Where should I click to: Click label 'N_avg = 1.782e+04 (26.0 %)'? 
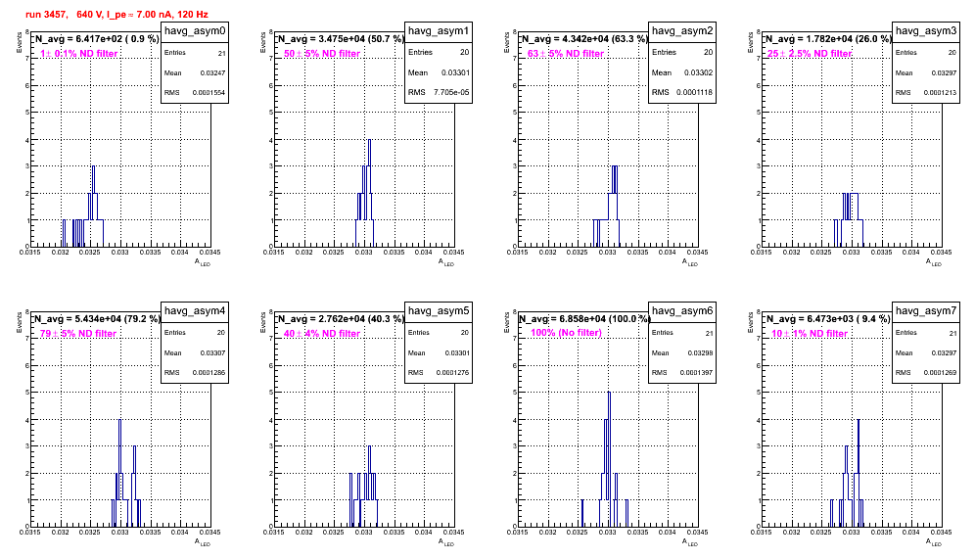[x=827, y=39]
